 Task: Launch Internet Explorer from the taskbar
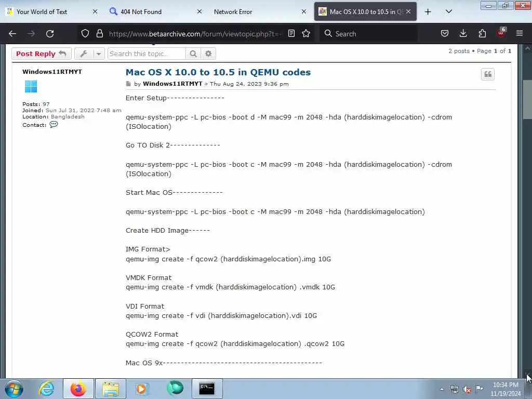click(46, 389)
